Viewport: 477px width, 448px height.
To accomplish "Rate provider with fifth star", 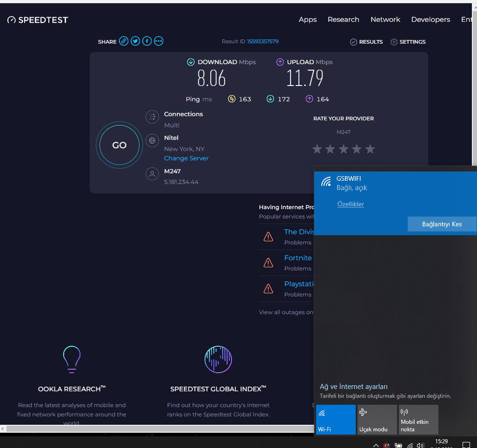I will (370, 149).
